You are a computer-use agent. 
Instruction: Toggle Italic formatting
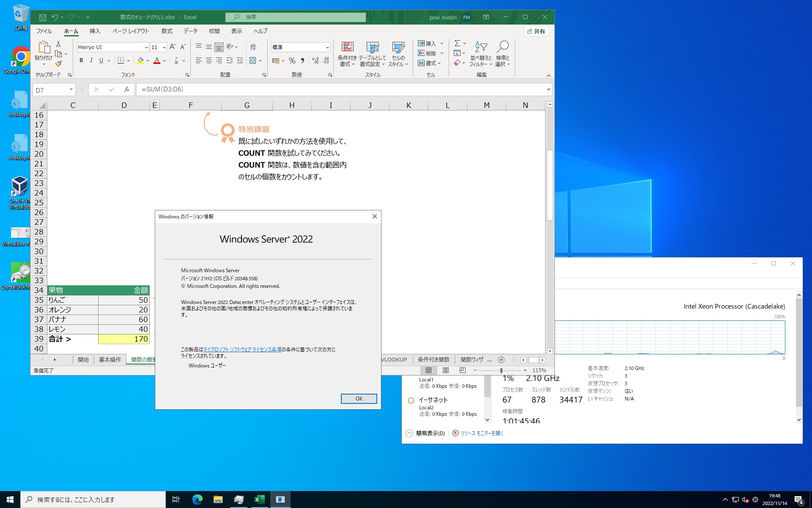91,61
